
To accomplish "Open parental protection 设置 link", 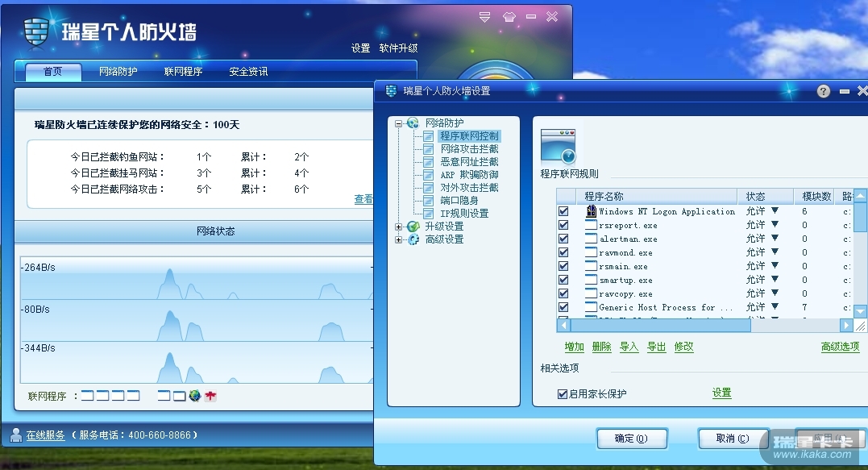I will click(722, 393).
